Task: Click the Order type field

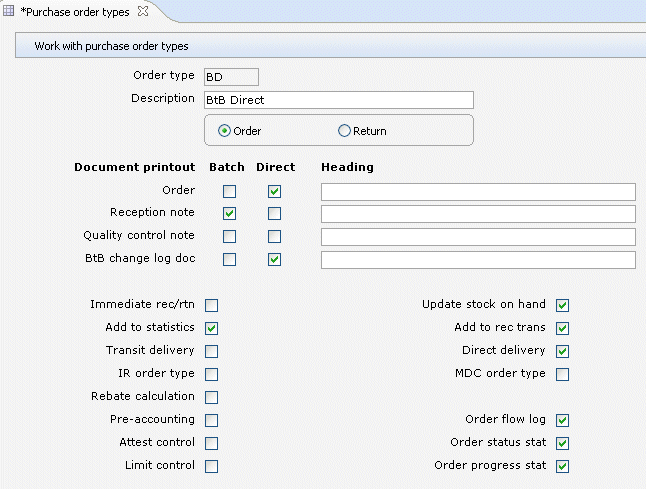Action: [x=230, y=77]
